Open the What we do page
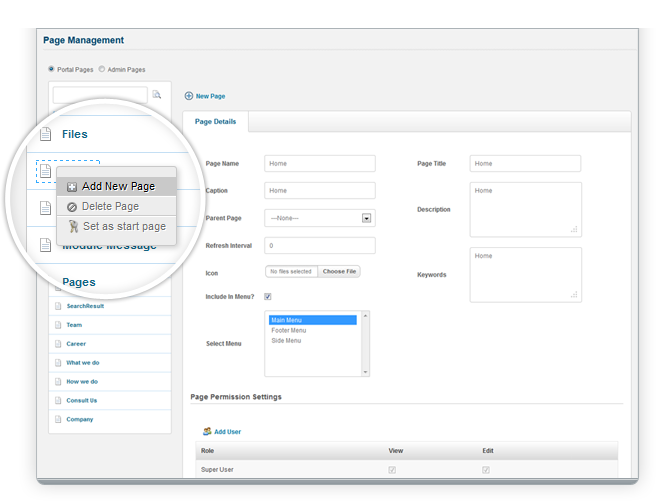This screenshot has height=501, width=656. tap(83, 363)
